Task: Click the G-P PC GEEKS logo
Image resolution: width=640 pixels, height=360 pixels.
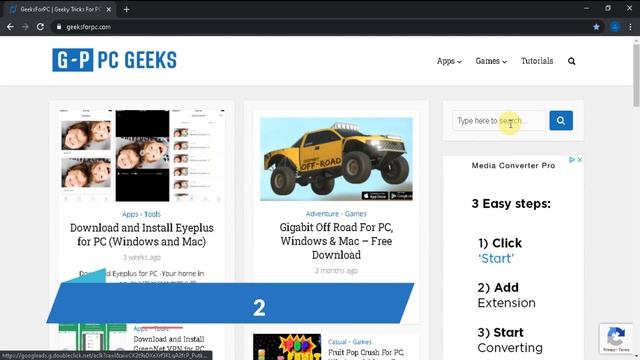Action: 114,60
